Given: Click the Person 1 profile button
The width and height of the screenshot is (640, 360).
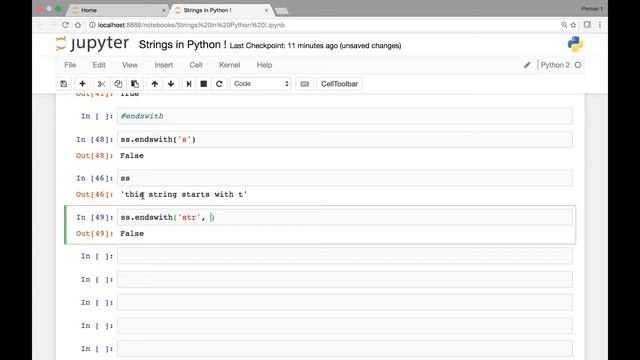Looking at the screenshot, I should (592, 9).
